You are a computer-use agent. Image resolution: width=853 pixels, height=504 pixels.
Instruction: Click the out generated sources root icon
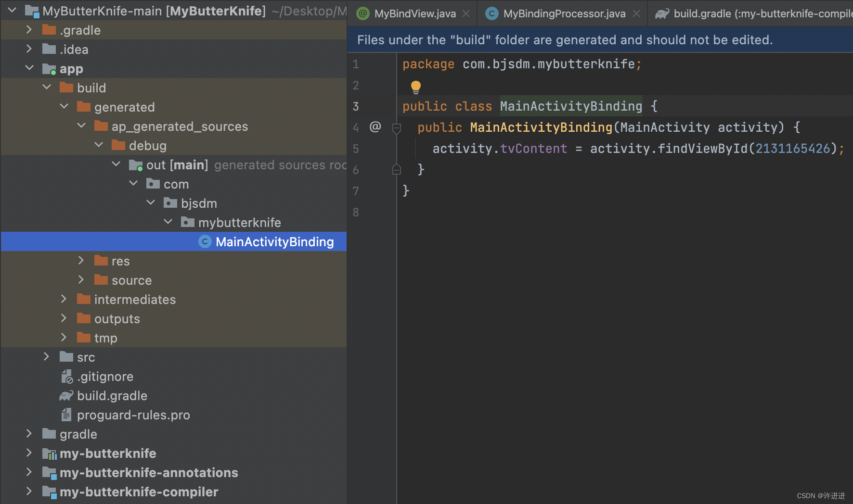(x=136, y=165)
